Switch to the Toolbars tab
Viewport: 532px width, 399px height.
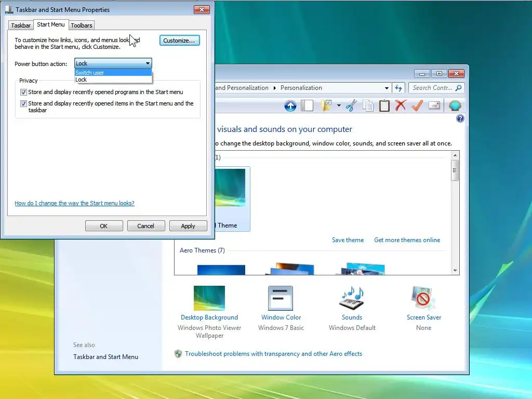(82, 25)
